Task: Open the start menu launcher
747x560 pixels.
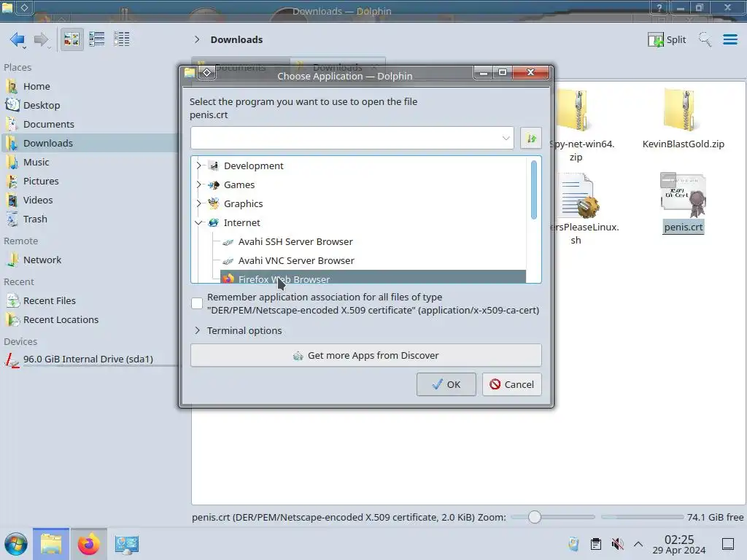Action: pos(16,544)
